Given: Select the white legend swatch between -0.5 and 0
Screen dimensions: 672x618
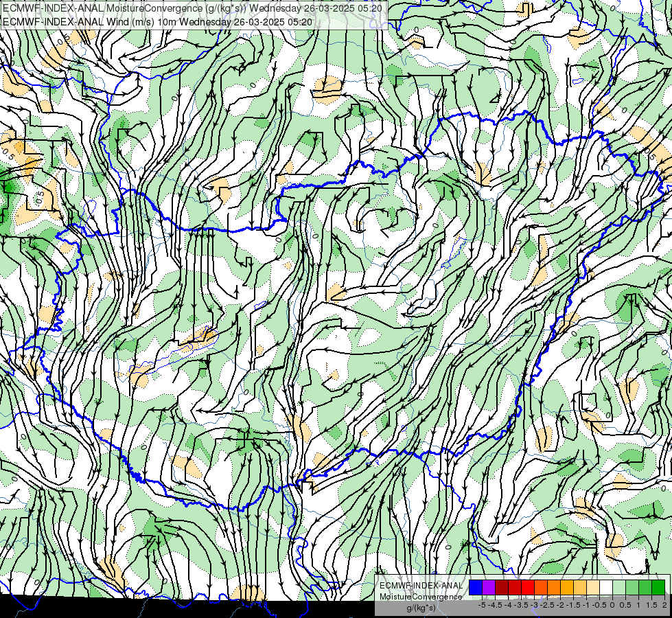Looking at the screenshot, I should [x=606, y=588].
